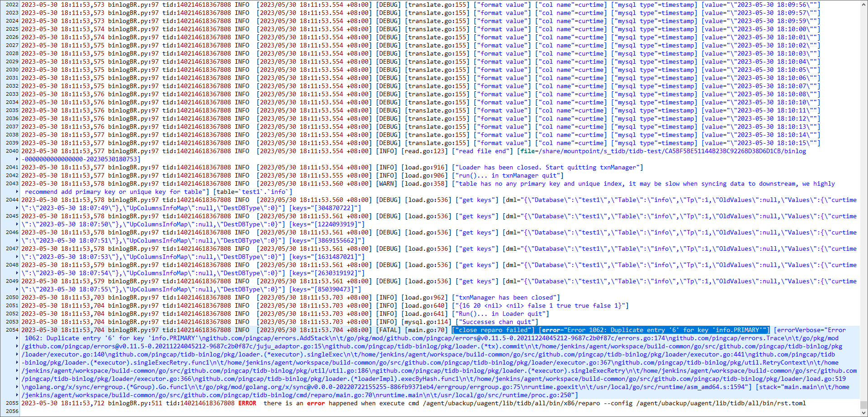Select line number 2054 in the margin
This screenshot has height=417, width=868.
click(12, 330)
